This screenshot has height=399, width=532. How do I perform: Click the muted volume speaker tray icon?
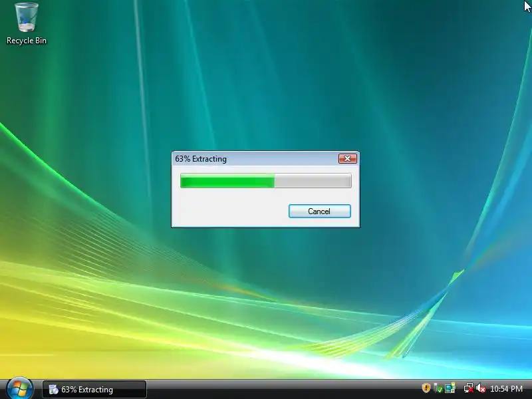point(480,388)
